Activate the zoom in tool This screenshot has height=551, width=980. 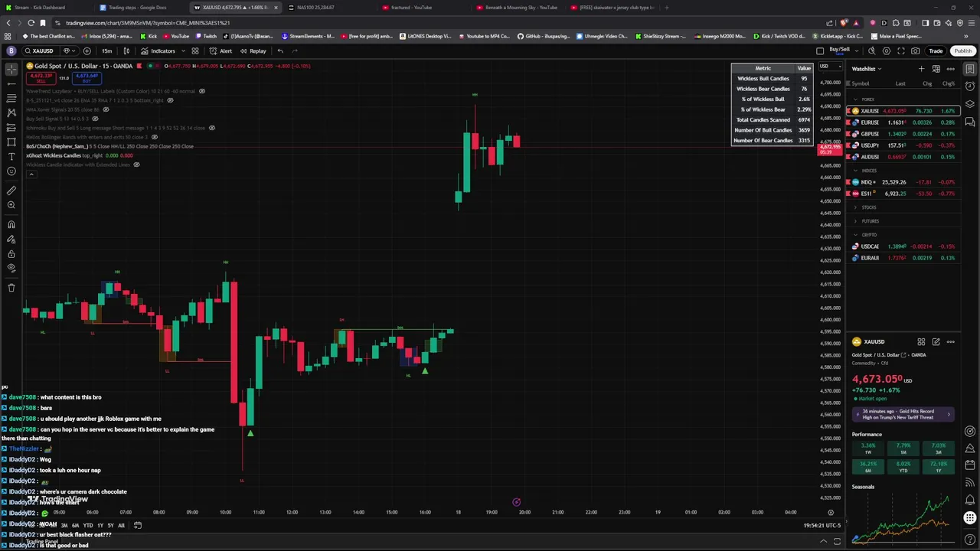click(x=11, y=205)
